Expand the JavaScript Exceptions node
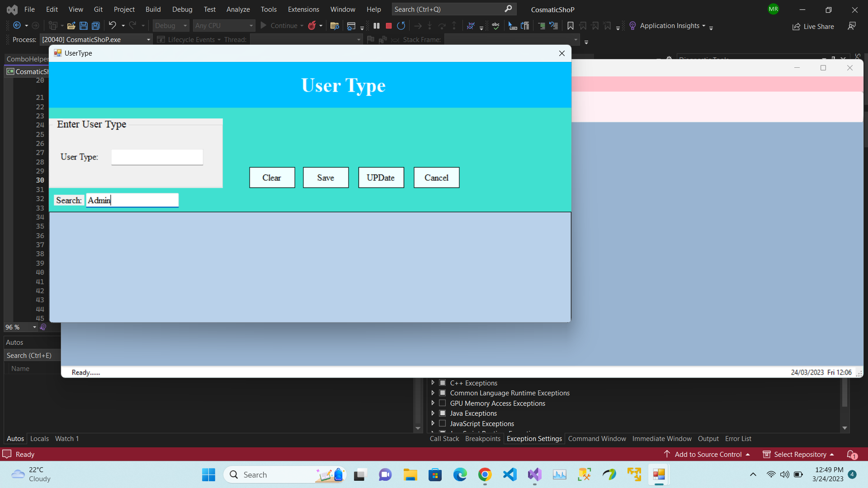 pos(433,423)
